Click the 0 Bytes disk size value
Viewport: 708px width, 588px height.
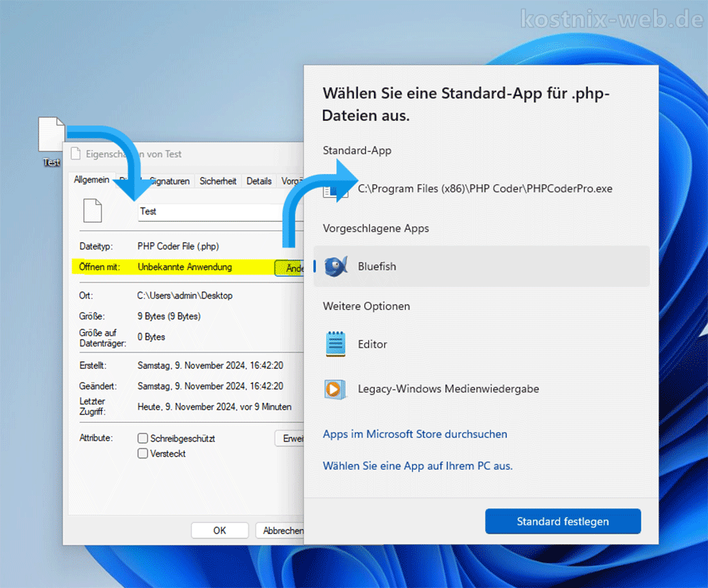pyautogui.click(x=151, y=337)
